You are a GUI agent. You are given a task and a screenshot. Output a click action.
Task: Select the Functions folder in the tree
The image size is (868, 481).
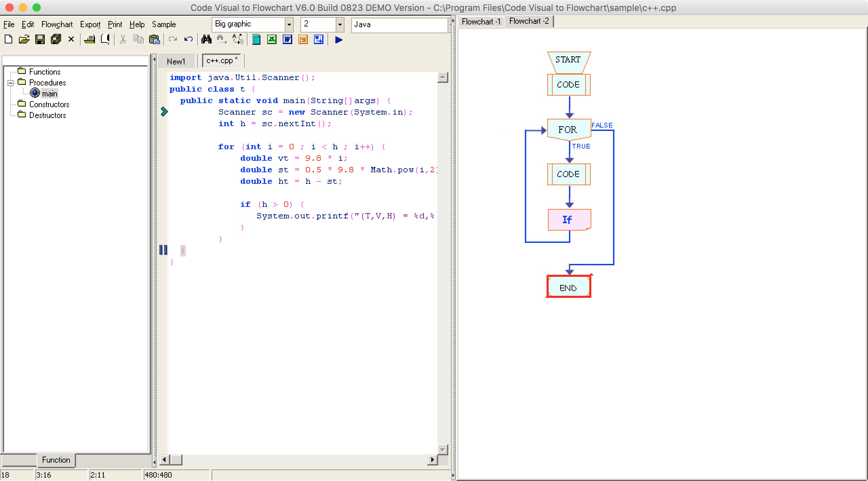click(45, 72)
